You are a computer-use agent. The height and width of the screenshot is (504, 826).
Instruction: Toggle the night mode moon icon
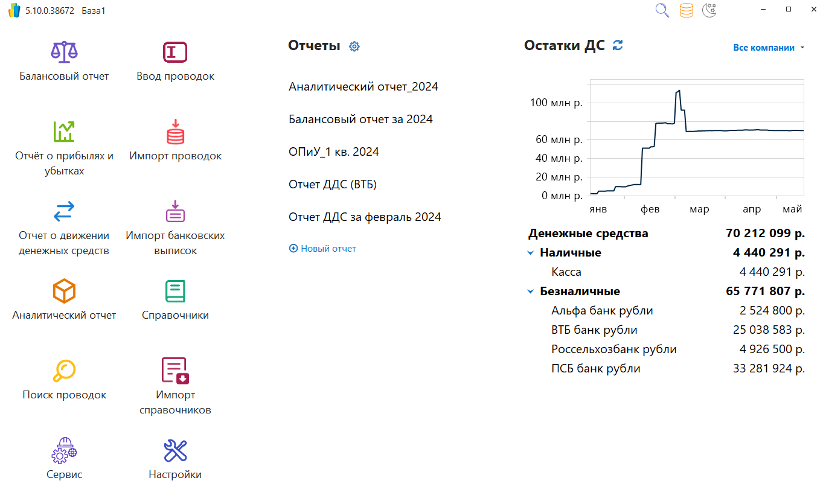709,10
